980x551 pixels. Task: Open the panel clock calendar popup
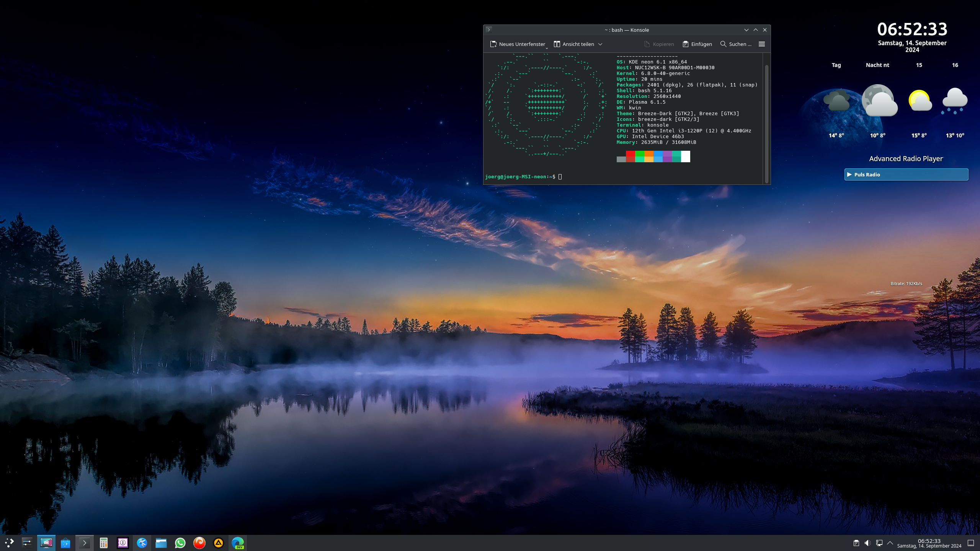coord(929,543)
